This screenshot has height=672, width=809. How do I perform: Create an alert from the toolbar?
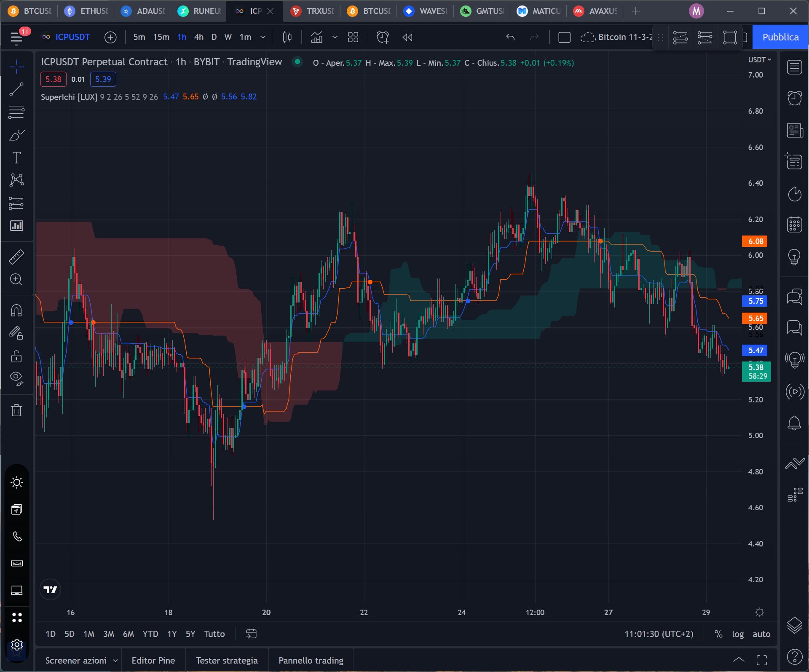[x=383, y=37]
